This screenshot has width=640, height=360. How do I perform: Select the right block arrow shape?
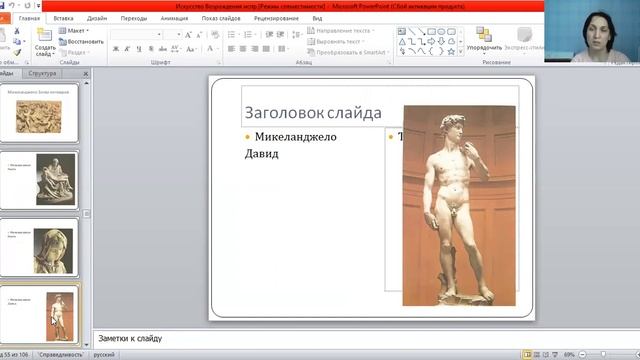point(431,42)
